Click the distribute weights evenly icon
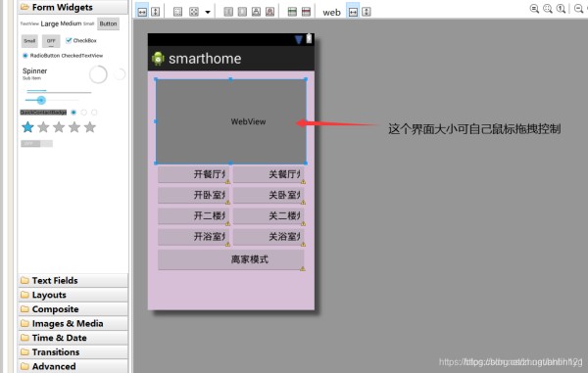Viewport: 588px width, 373px height. click(x=228, y=12)
